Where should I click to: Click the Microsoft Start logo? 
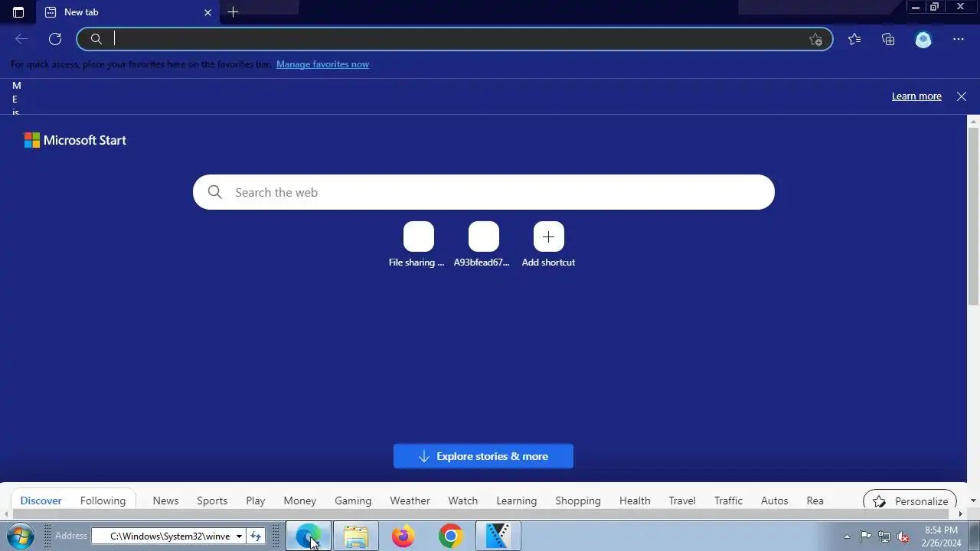[75, 140]
